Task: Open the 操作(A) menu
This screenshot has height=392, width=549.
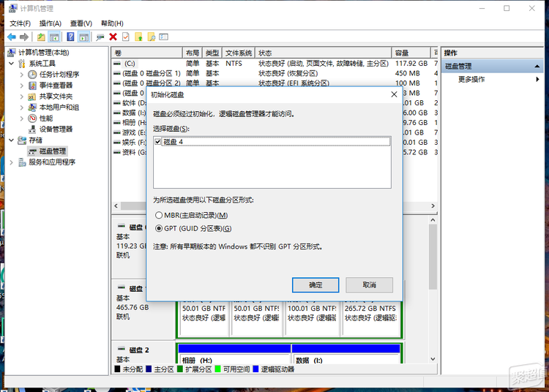Action: 50,23
